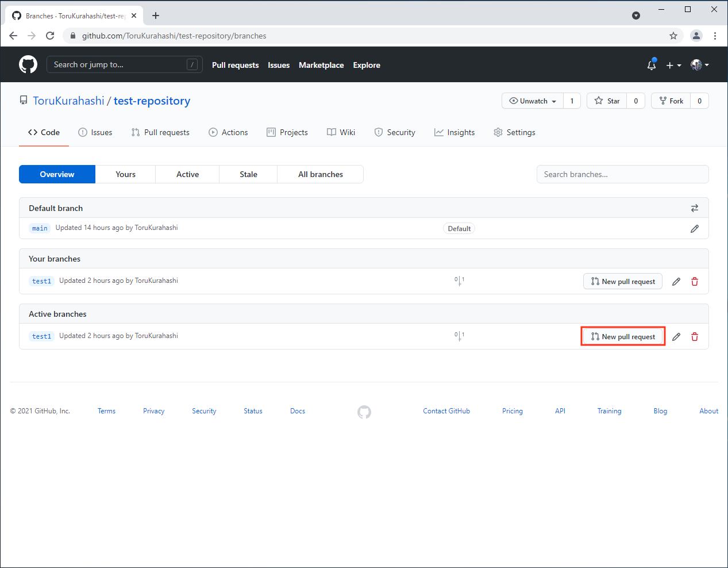Open a new browser tab with plus

[x=156, y=16]
